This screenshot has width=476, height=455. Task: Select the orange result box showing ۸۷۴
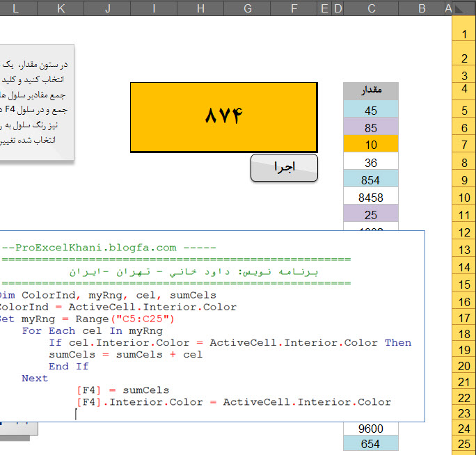click(223, 117)
